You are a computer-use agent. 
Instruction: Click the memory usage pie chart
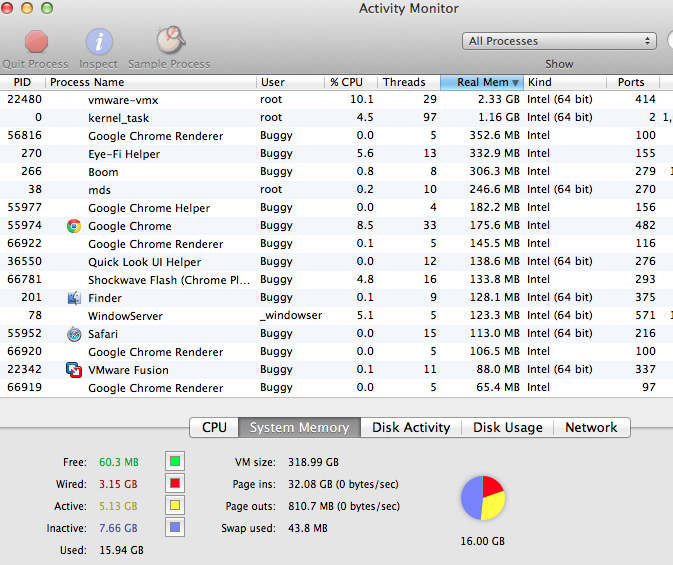(483, 498)
